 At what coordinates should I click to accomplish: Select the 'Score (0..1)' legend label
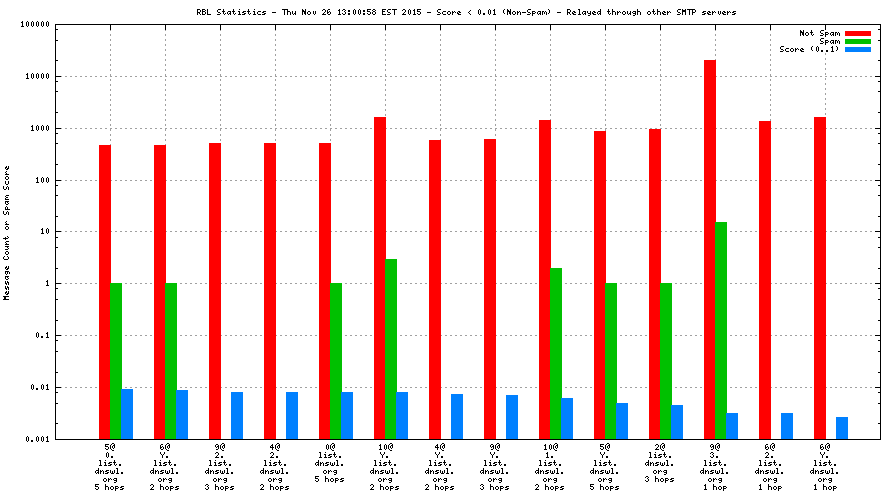809,49
